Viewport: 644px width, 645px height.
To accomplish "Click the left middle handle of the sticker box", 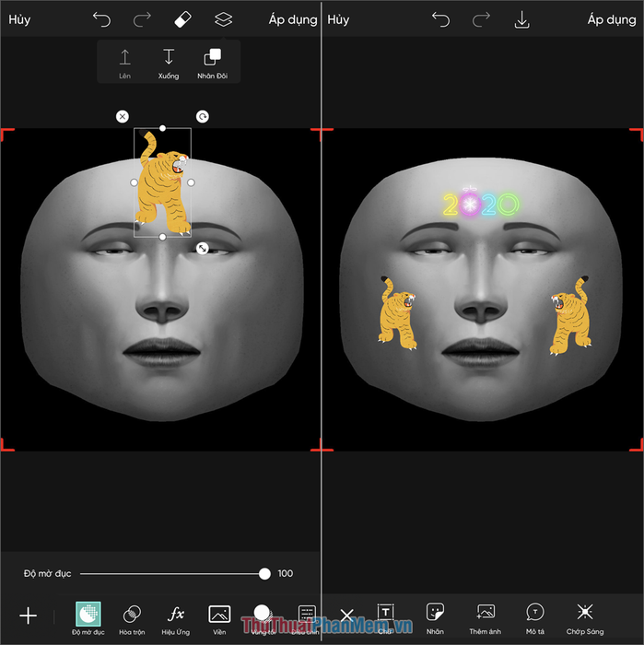I will point(134,182).
